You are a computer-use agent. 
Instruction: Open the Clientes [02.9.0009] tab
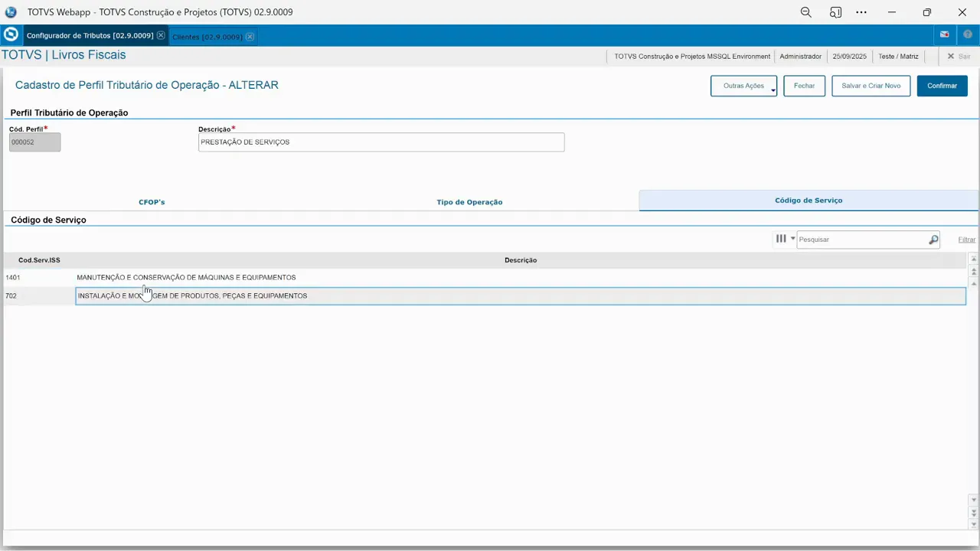point(207,36)
